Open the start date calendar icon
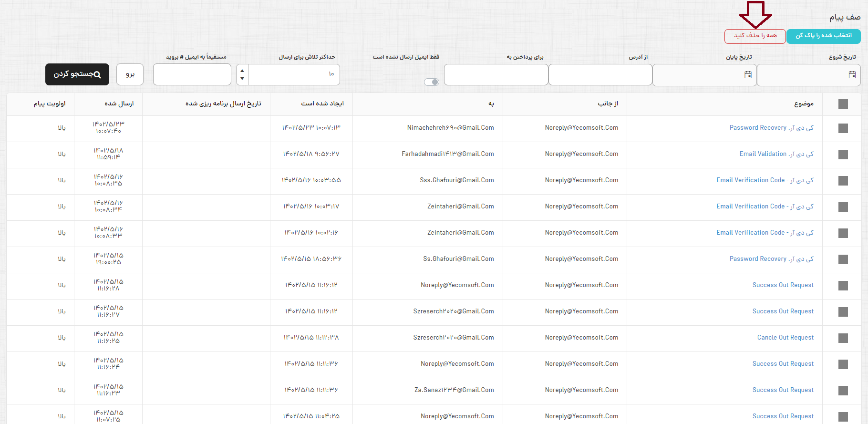 pyautogui.click(x=852, y=75)
